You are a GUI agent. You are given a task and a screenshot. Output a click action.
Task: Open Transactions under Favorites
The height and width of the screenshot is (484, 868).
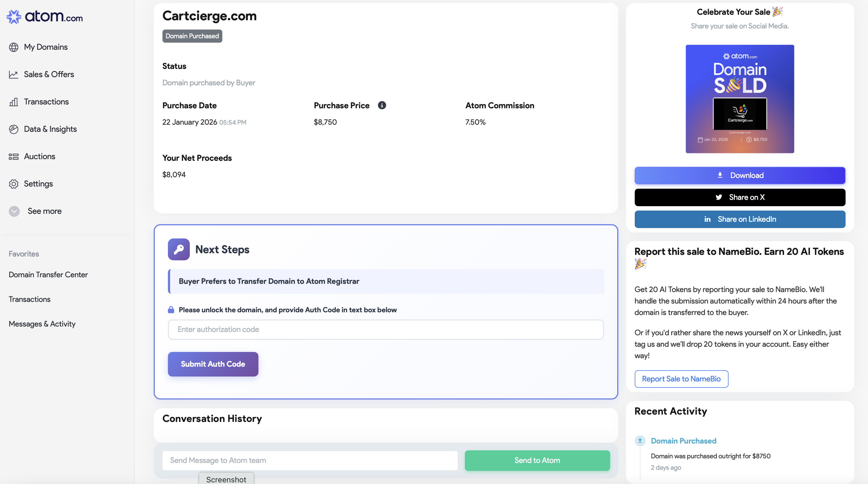click(x=30, y=299)
